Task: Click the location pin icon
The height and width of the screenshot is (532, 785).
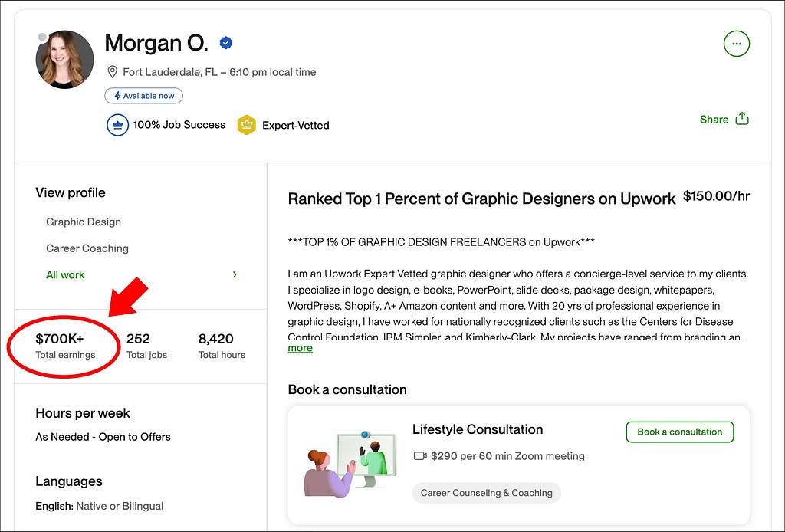Action: pyautogui.click(x=113, y=72)
